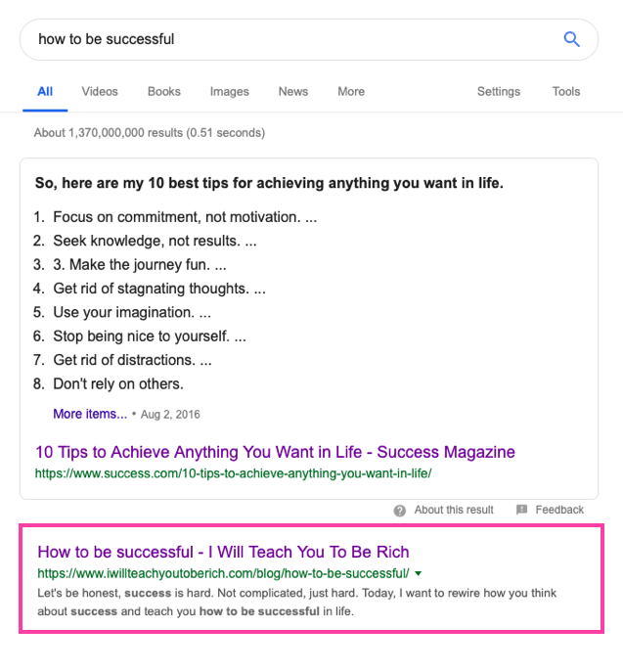Open the 10 Tips Success Magazine result title

pos(275,452)
